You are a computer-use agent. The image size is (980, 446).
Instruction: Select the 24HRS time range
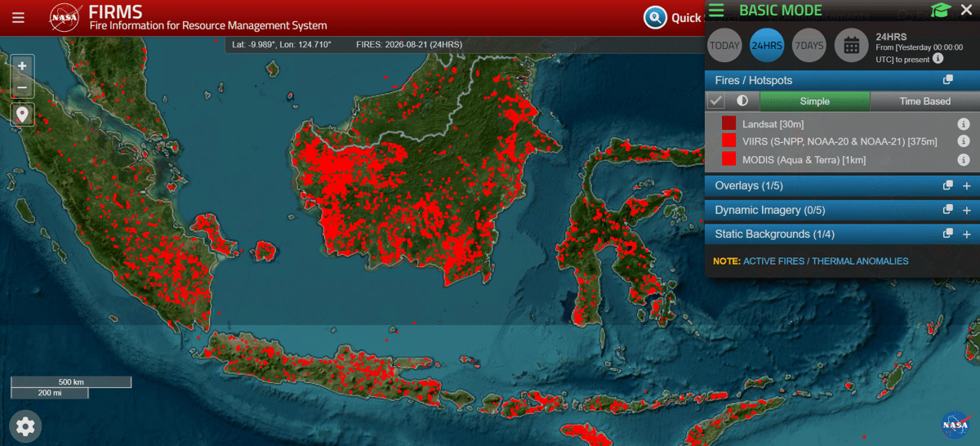click(767, 46)
